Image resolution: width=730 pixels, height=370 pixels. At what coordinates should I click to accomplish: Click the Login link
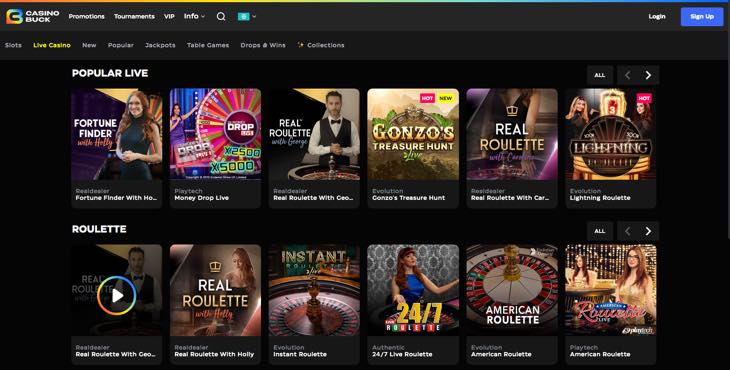point(657,16)
